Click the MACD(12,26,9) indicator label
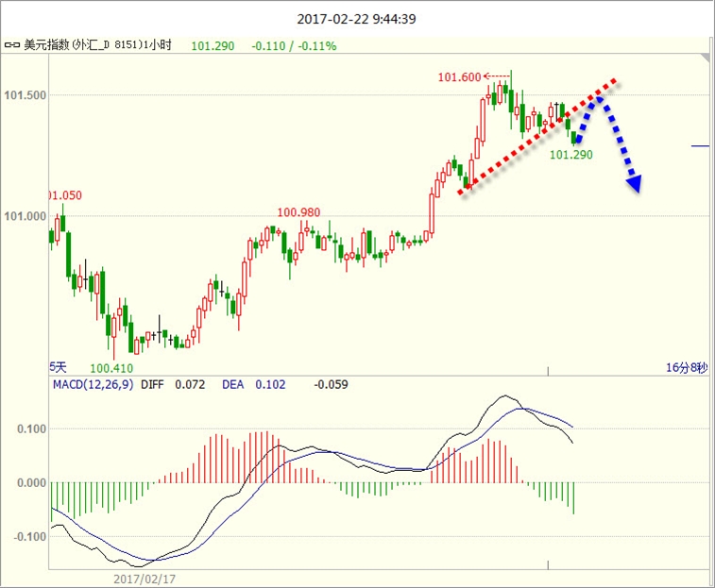715x588 pixels. point(93,384)
